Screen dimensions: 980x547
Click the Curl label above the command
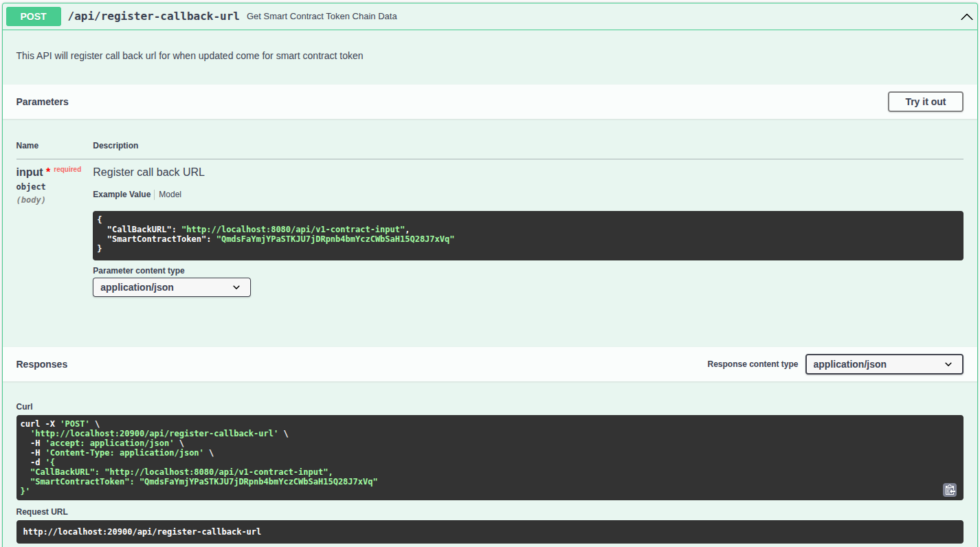tap(25, 407)
